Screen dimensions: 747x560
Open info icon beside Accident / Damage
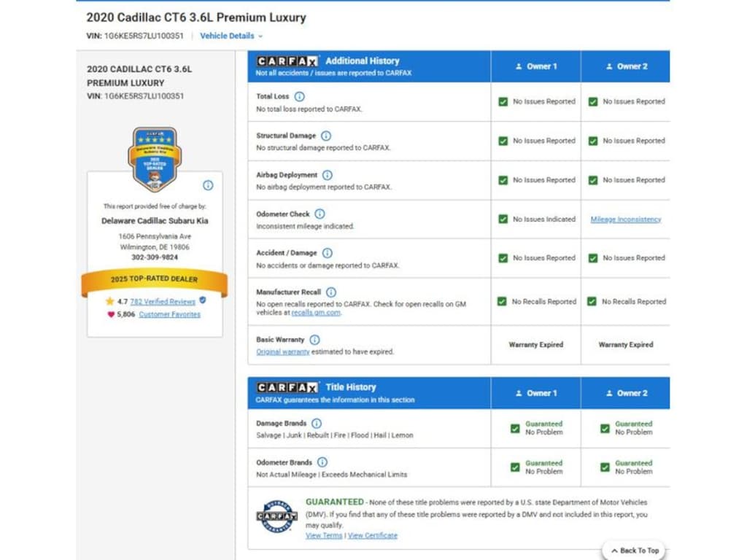click(x=328, y=253)
